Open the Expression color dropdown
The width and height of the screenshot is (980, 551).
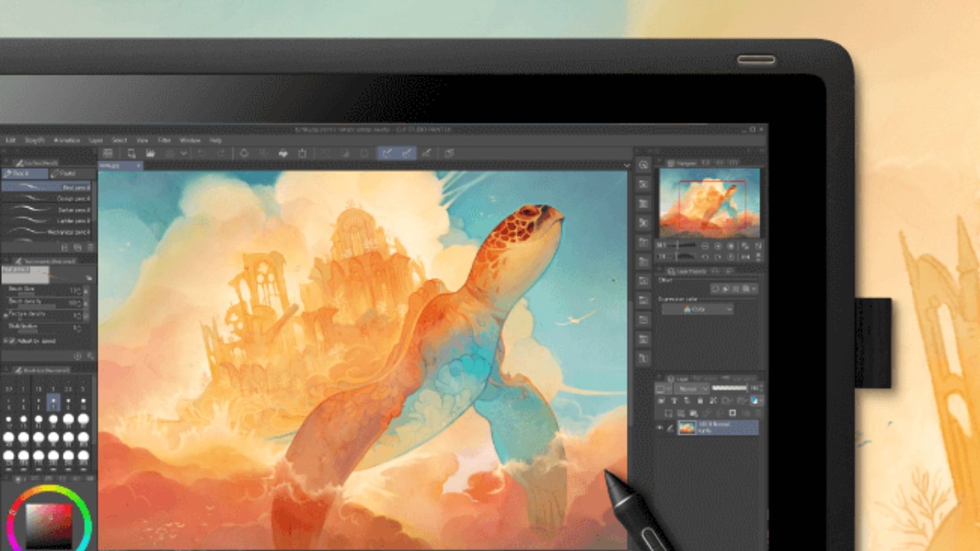click(x=697, y=310)
